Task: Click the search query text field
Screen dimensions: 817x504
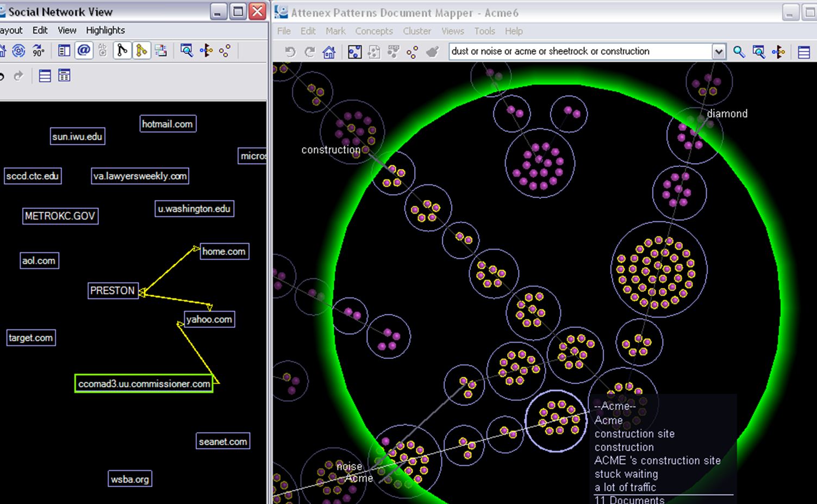Action: (x=579, y=52)
